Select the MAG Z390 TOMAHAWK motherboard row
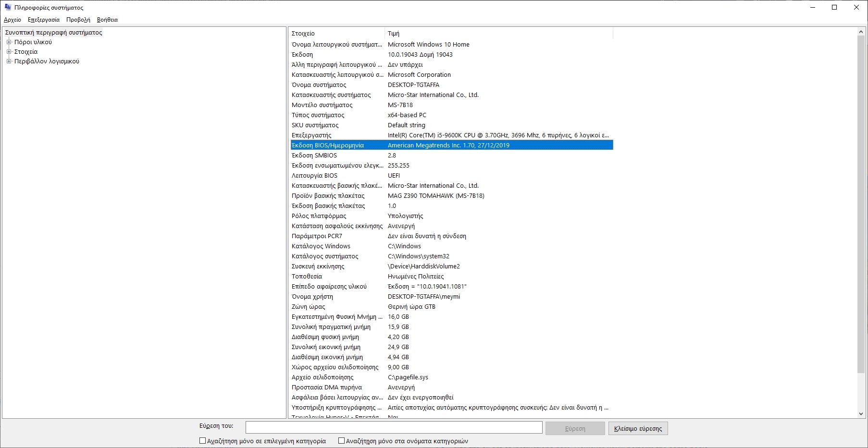 click(435, 195)
